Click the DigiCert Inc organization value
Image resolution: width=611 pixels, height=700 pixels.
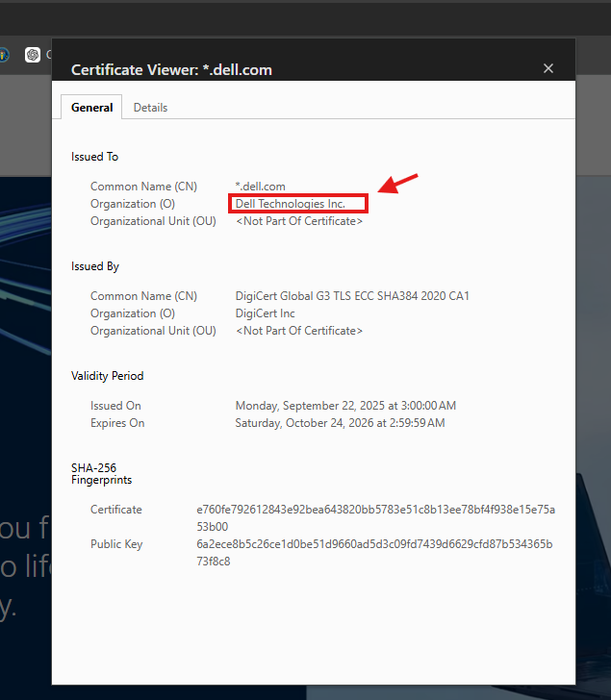[x=265, y=313]
